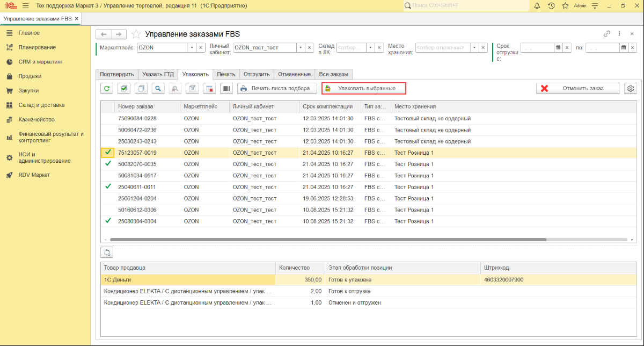Expand the Маркетплейс dropdown
This screenshot has width=644, height=346.
(192, 47)
